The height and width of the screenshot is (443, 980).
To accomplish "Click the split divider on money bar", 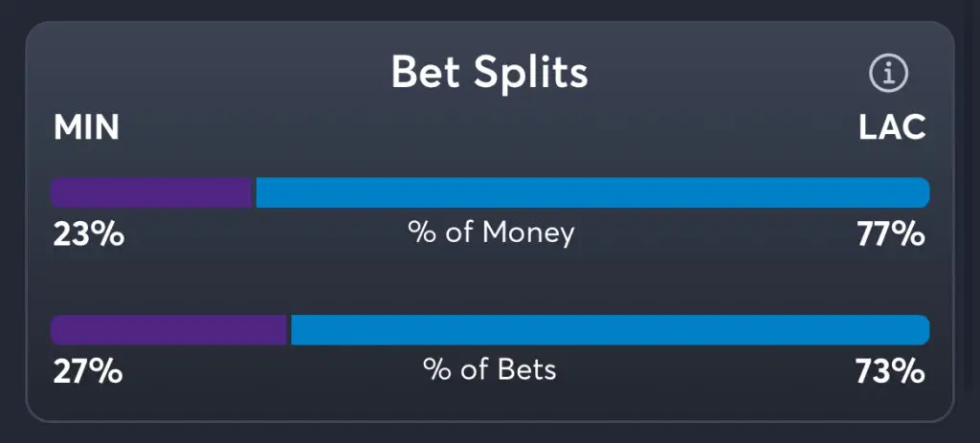I will point(254,192).
